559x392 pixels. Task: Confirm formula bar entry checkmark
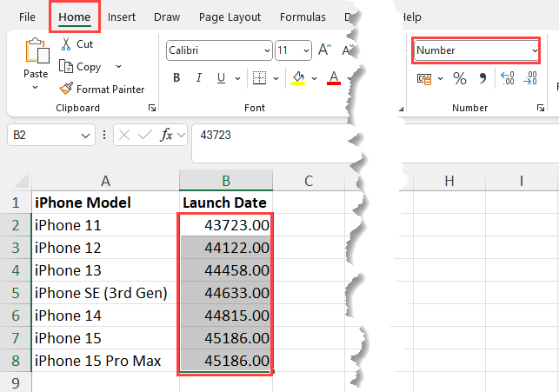point(144,135)
